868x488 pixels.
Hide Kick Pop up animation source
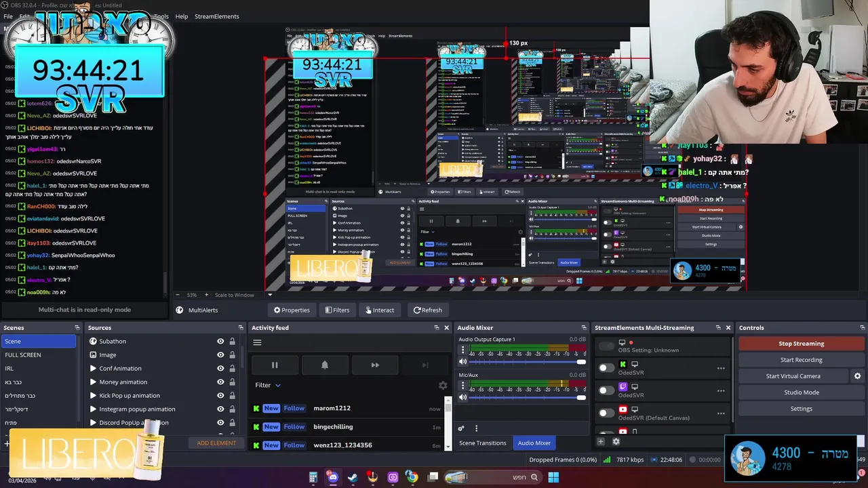point(220,396)
